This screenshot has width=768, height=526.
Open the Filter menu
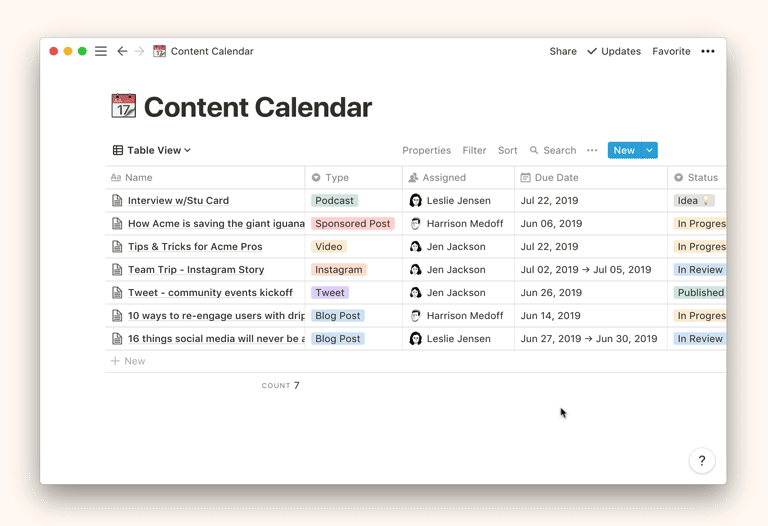[x=474, y=151]
